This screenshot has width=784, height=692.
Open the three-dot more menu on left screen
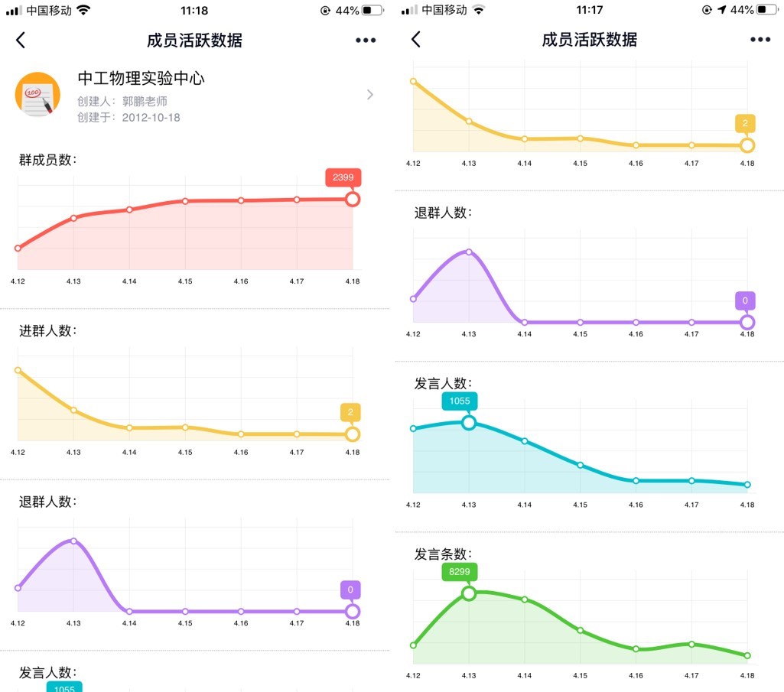coord(366,41)
